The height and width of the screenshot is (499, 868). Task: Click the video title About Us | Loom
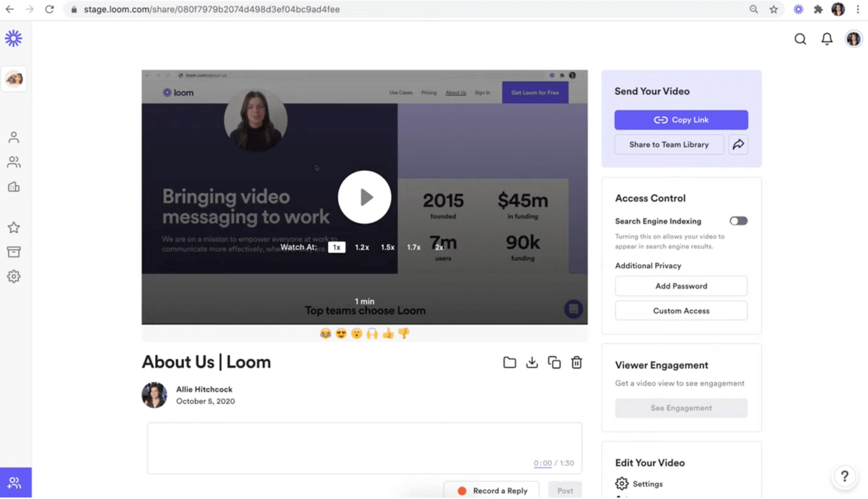click(206, 362)
